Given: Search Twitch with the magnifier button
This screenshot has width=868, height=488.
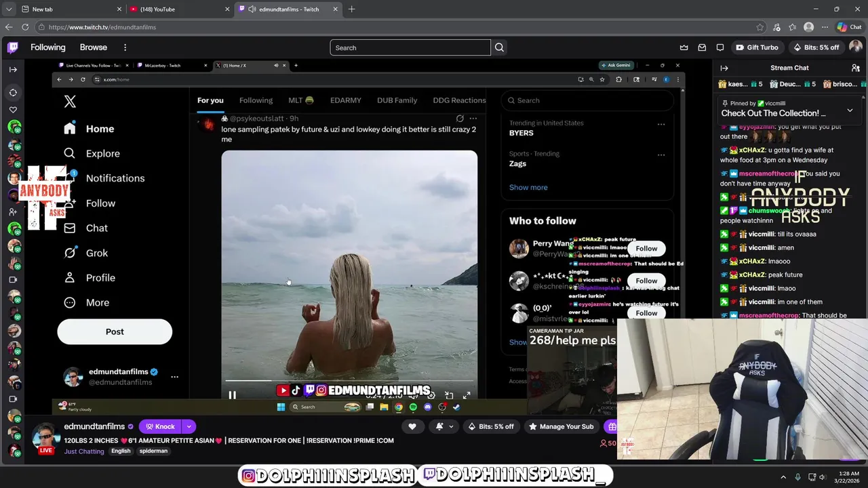Looking at the screenshot, I should 499,47.
